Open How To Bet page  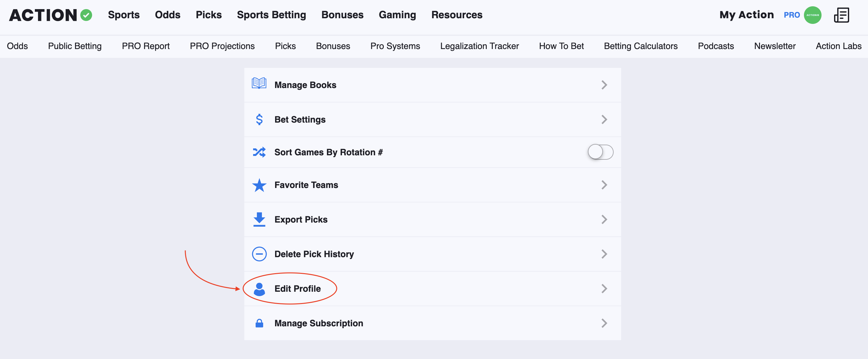(561, 46)
